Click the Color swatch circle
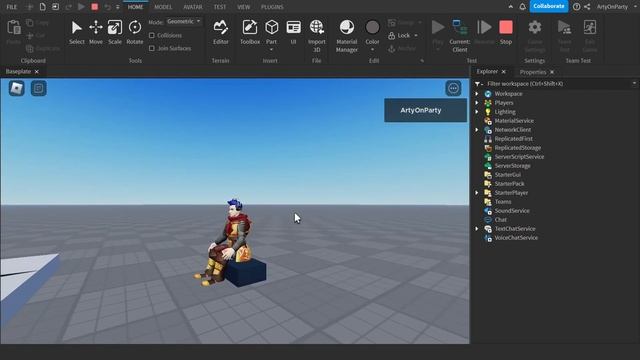This screenshot has width=640, height=360. (x=372, y=27)
